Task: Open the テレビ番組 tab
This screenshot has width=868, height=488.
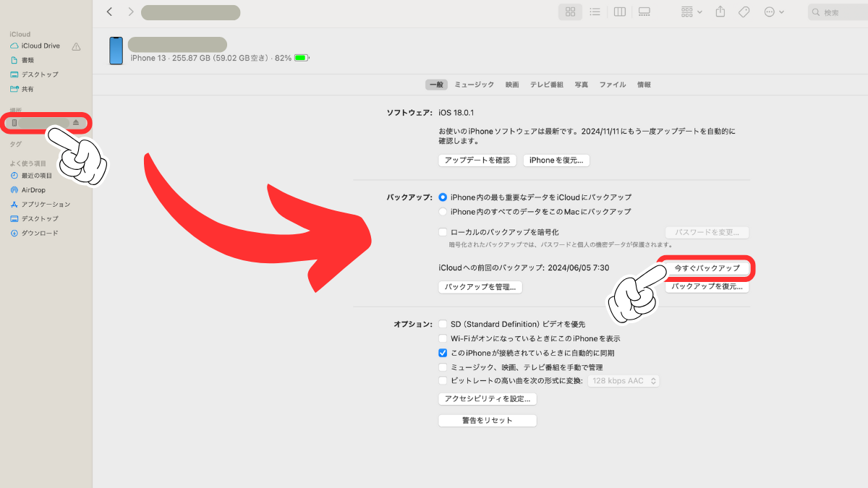Action: tap(547, 85)
